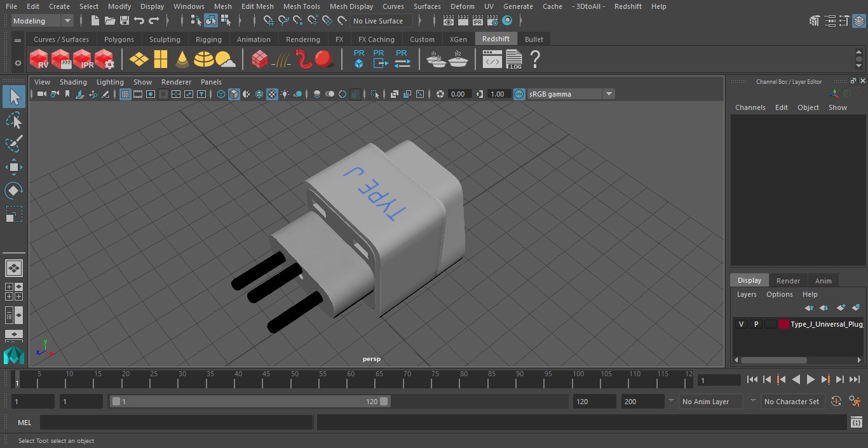
Task: Click the Save scene icon
Action: (x=125, y=21)
